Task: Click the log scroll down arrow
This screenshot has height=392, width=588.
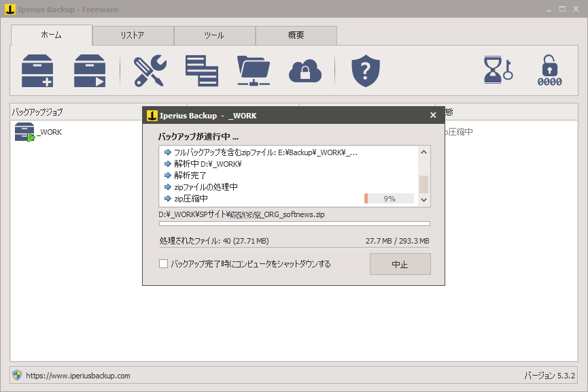Action: 423,200
